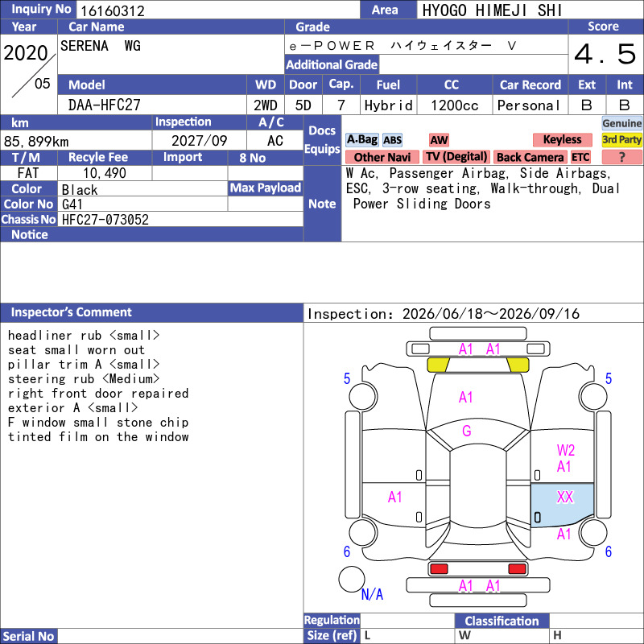
Task: Click the comment 'headliner rub <small>'
Action: tap(84, 335)
